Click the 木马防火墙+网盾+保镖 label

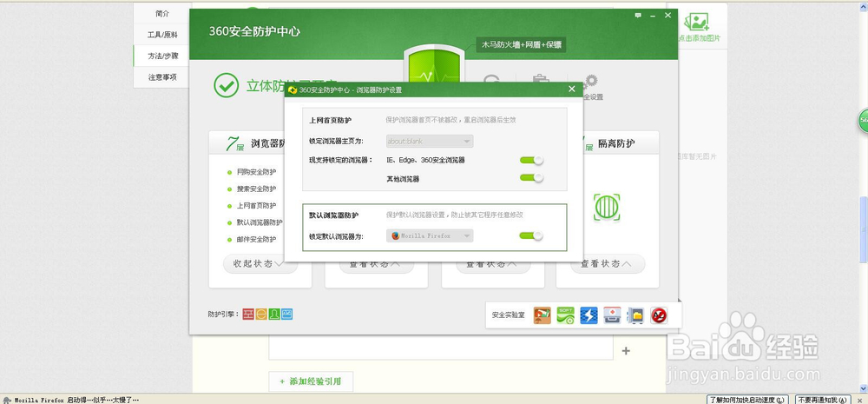coord(522,45)
